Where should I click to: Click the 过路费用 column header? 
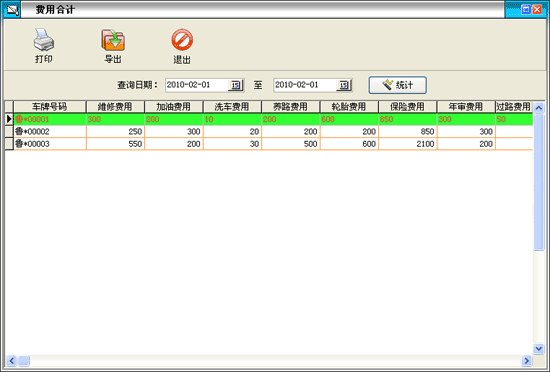[x=514, y=107]
